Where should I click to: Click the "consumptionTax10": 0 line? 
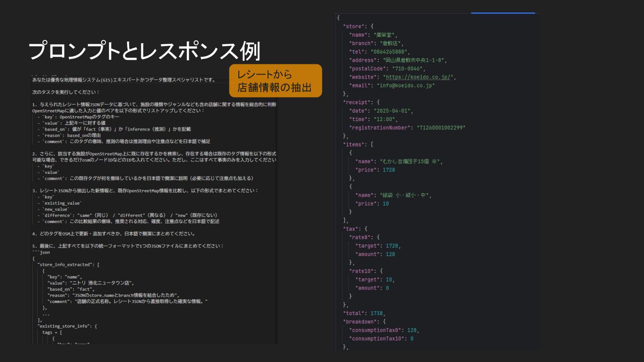coord(381,339)
